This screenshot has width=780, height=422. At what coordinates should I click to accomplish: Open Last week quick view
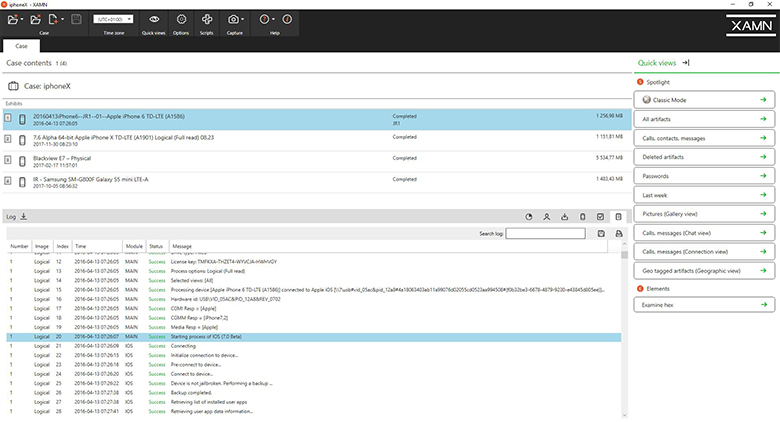pos(704,195)
